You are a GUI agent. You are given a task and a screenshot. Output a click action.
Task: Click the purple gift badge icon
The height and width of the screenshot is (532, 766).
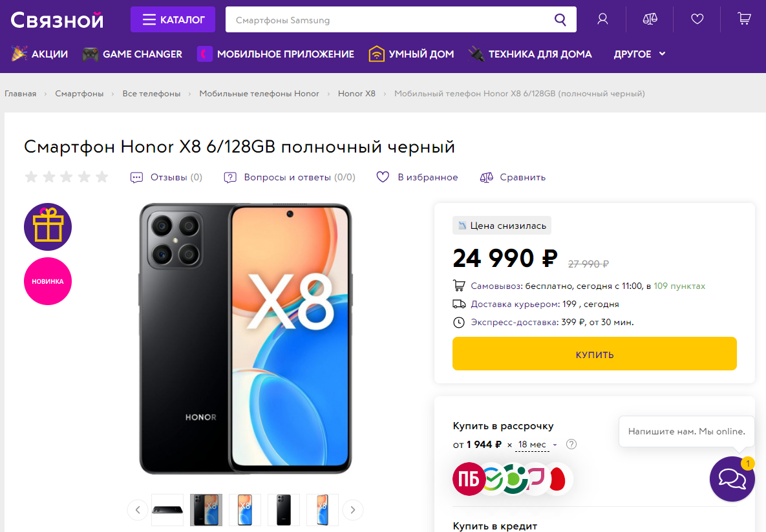[x=48, y=227]
